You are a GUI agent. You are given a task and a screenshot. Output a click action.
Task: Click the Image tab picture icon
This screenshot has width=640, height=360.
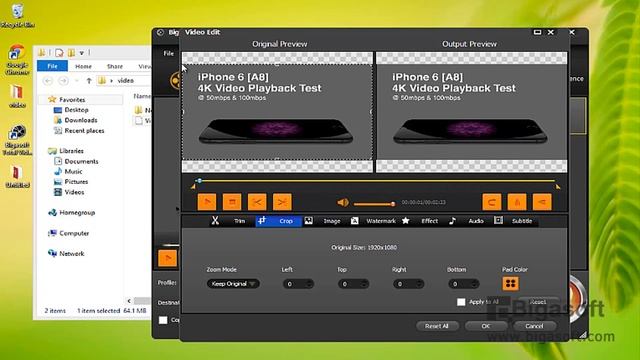[x=309, y=221]
